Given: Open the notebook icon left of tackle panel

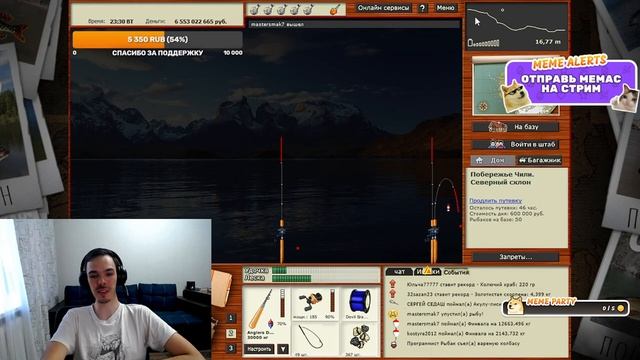Looking at the screenshot, I should pos(221,289).
